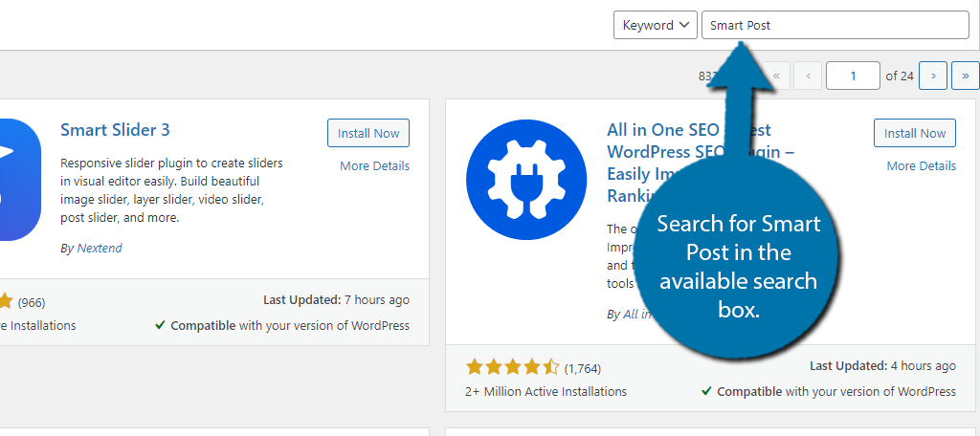This screenshot has width=980, height=436.
Task: Install the All in One SEO plugin
Action: pyautogui.click(x=914, y=133)
